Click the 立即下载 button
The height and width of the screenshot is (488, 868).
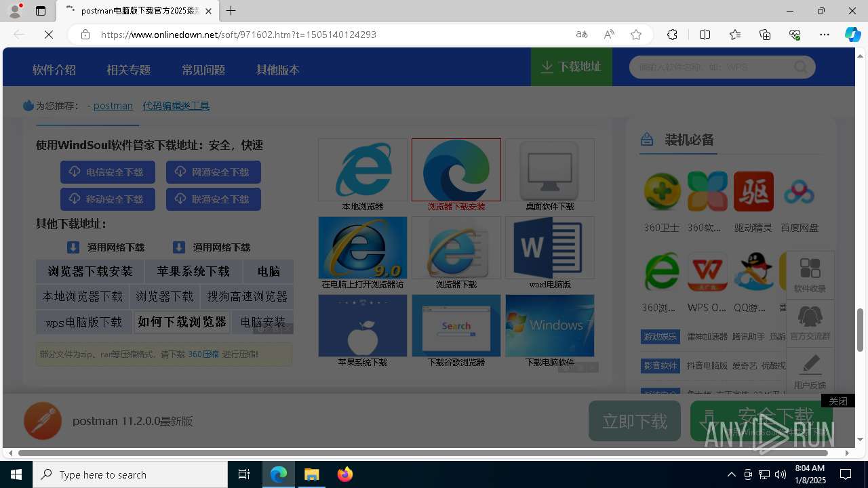[x=635, y=421]
